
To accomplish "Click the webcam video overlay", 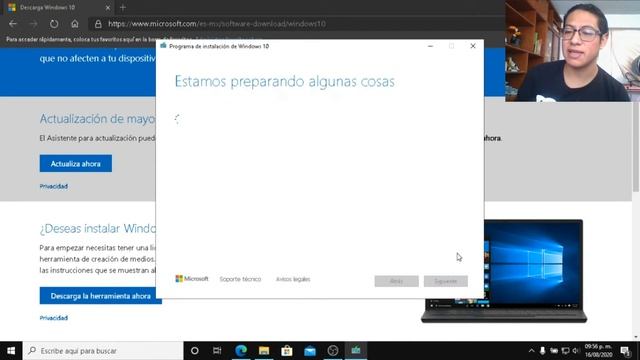I will click(x=573, y=51).
